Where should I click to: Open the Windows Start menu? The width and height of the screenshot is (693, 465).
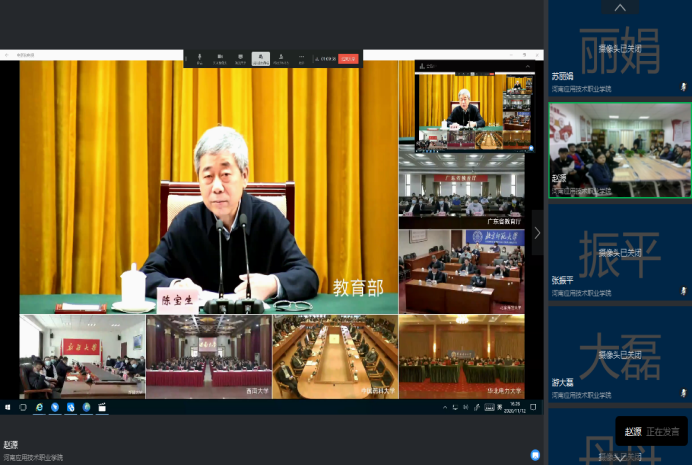[8, 407]
